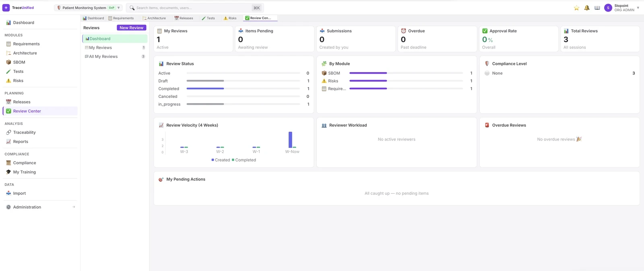
Task: Open My Reviews in Reviews panel
Action: coord(115,48)
